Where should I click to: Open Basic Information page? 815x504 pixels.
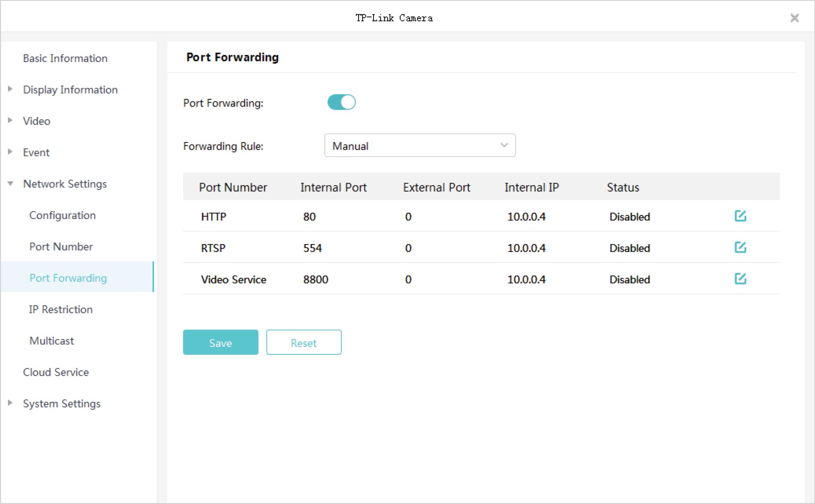(x=65, y=58)
